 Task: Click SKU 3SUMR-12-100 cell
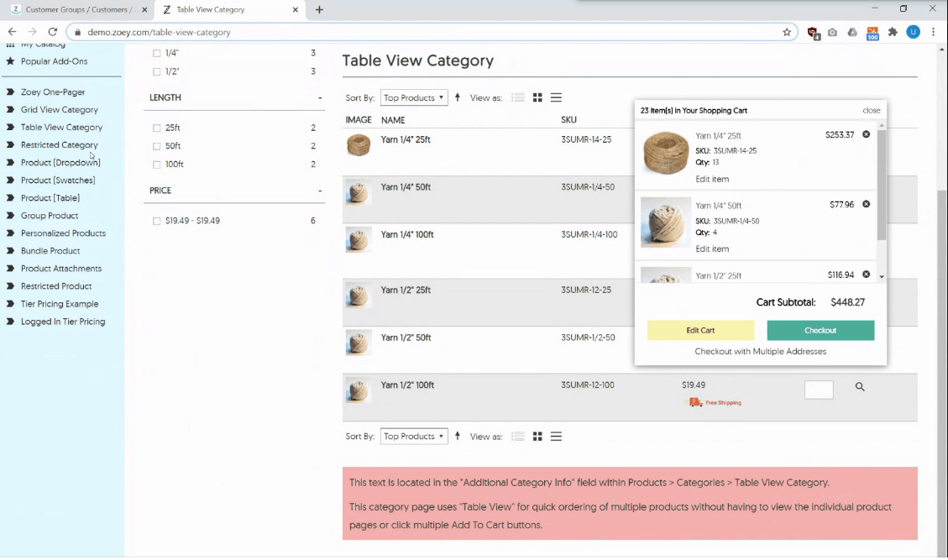coord(588,385)
